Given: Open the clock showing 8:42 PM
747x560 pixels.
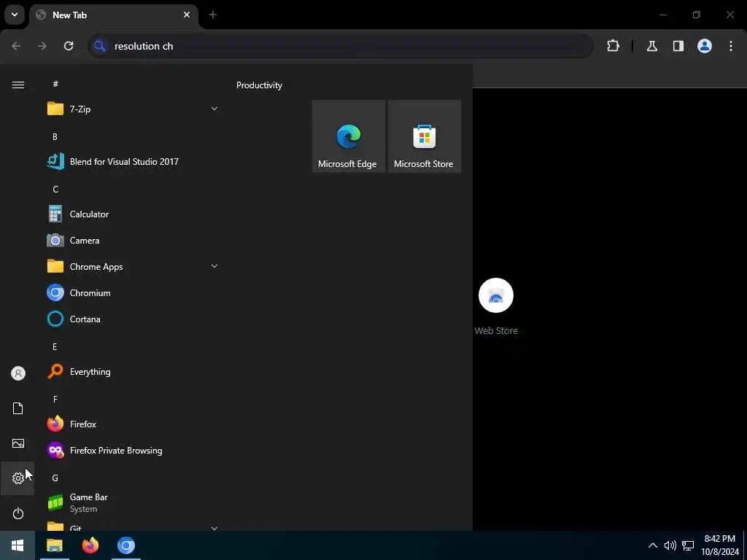Looking at the screenshot, I should pyautogui.click(x=719, y=545).
